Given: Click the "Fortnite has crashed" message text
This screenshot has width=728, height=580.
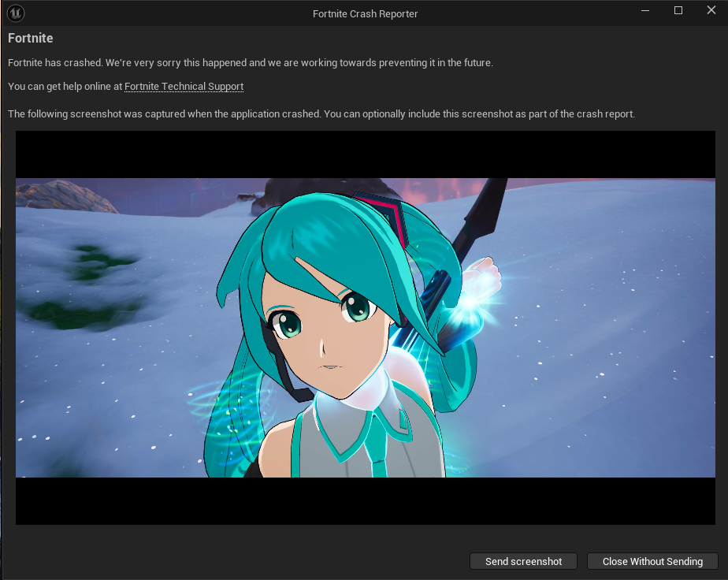Looking at the screenshot, I should [x=251, y=63].
